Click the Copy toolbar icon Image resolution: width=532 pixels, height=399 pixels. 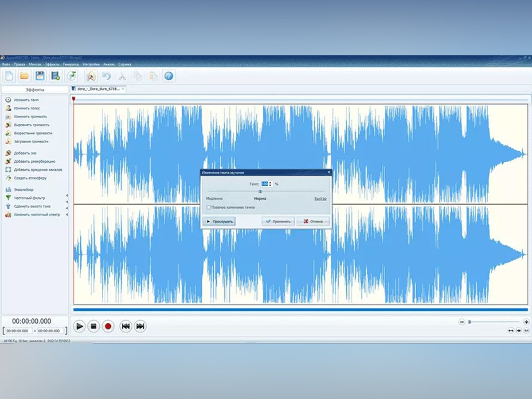click(x=138, y=76)
